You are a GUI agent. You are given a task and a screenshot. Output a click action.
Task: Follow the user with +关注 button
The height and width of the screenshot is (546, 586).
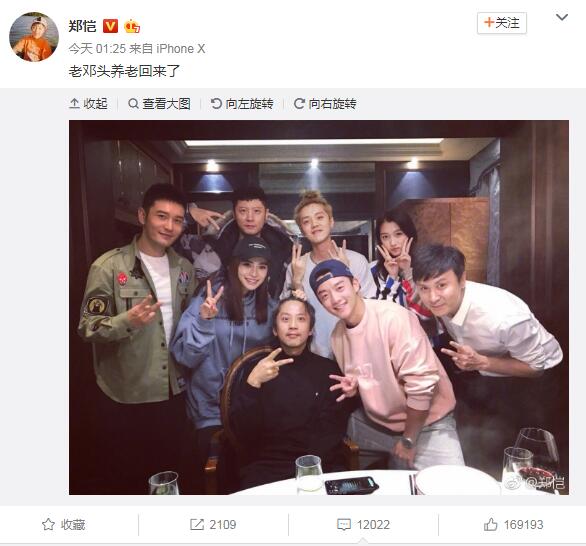502,23
